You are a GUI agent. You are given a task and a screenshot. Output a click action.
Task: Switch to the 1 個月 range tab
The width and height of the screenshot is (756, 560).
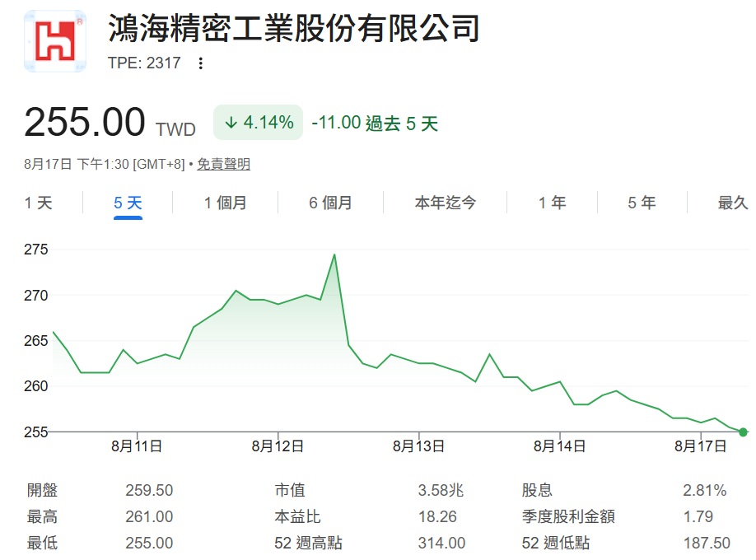pyautogui.click(x=225, y=203)
